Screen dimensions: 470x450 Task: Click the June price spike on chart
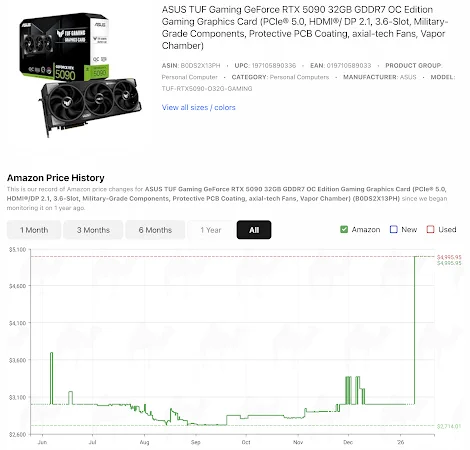[x=51, y=378]
